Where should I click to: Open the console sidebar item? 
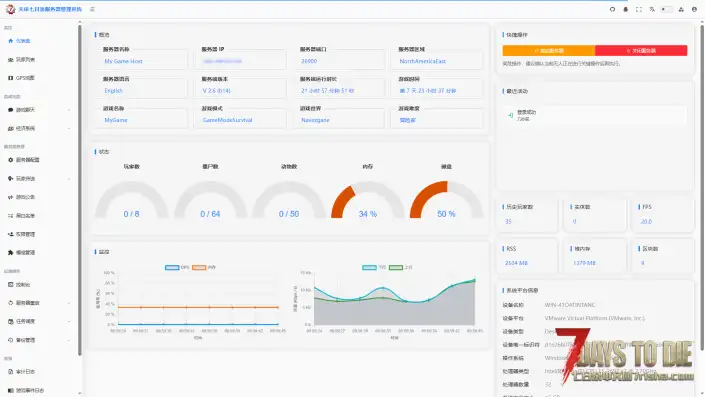click(x=19, y=285)
